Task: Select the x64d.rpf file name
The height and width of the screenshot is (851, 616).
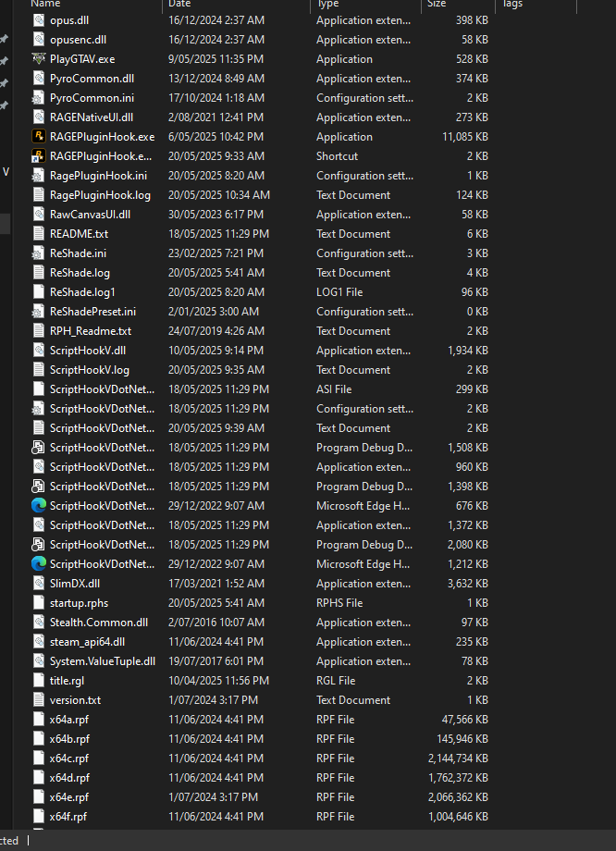Action: [x=69, y=778]
